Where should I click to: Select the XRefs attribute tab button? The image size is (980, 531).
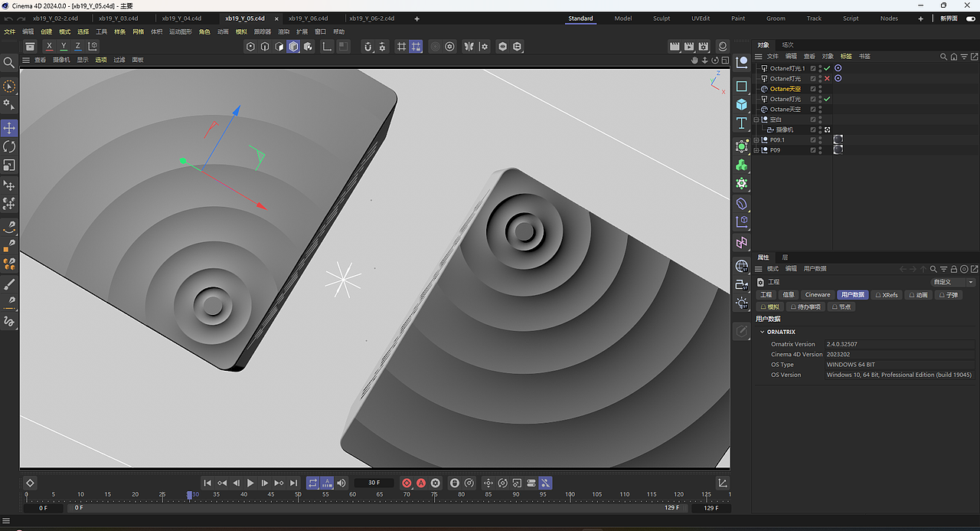(x=887, y=294)
